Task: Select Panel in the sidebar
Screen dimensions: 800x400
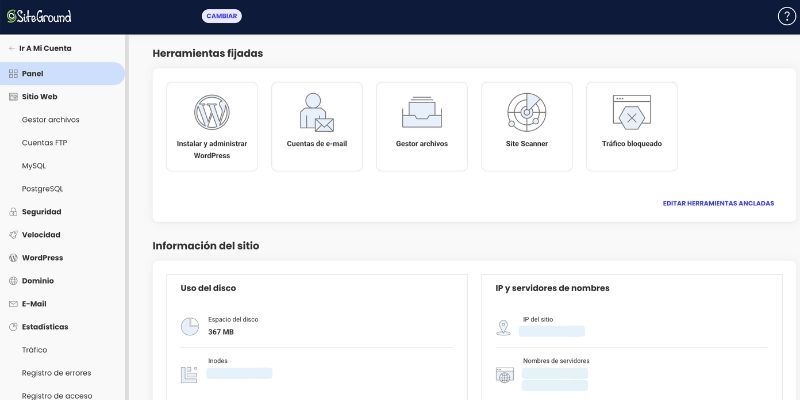Action: tap(62, 73)
